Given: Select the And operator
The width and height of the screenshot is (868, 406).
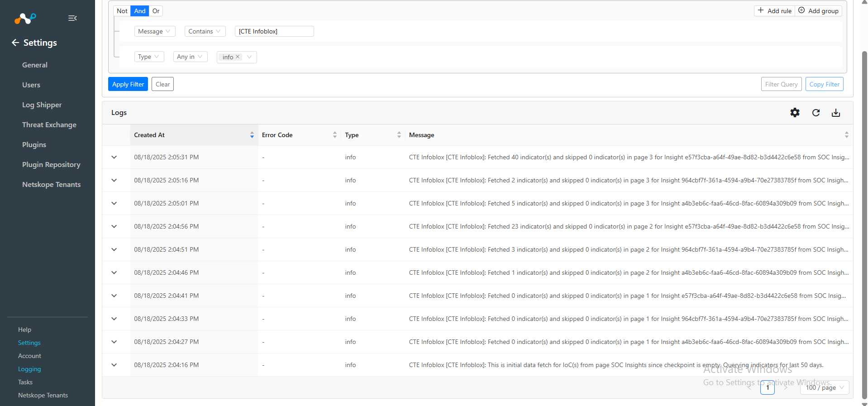Looking at the screenshot, I should click(140, 11).
